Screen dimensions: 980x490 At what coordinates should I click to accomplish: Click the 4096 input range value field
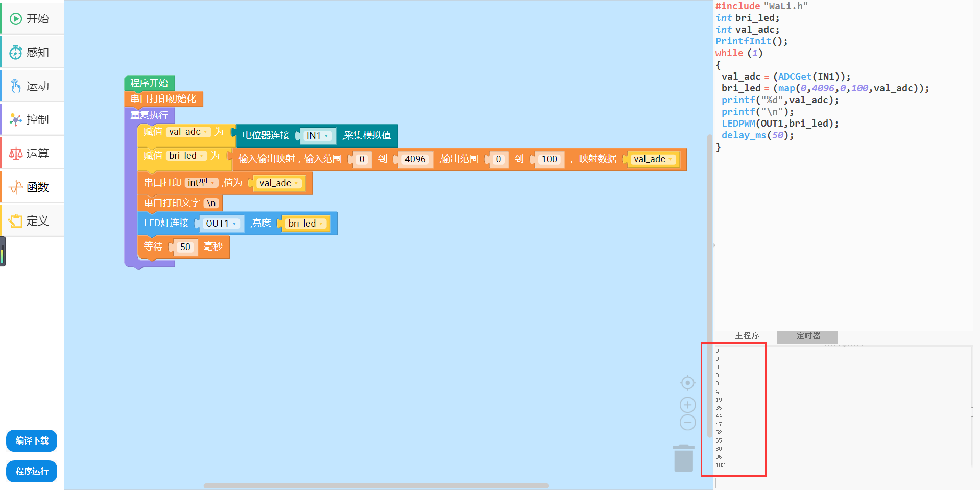coord(415,159)
